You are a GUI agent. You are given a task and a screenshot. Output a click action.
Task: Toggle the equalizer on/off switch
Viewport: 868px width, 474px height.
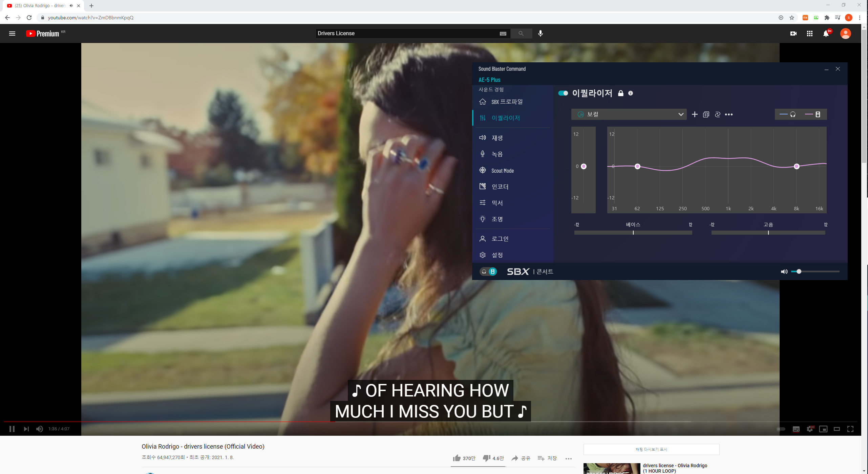563,93
